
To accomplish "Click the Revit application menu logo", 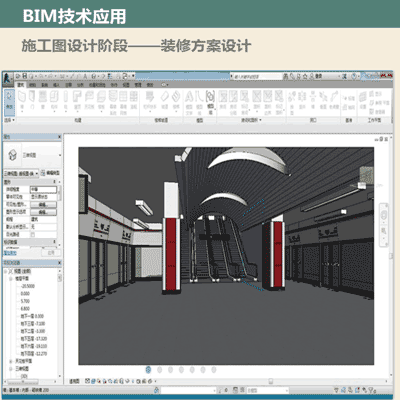I will coord(7,79).
